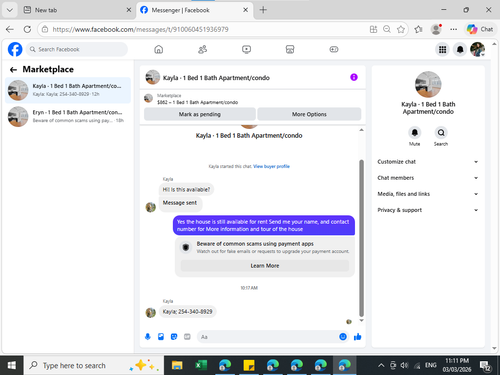Viewport: 500px width, 375px height.
Task: Click Learn More on scam warning
Action: (x=265, y=266)
